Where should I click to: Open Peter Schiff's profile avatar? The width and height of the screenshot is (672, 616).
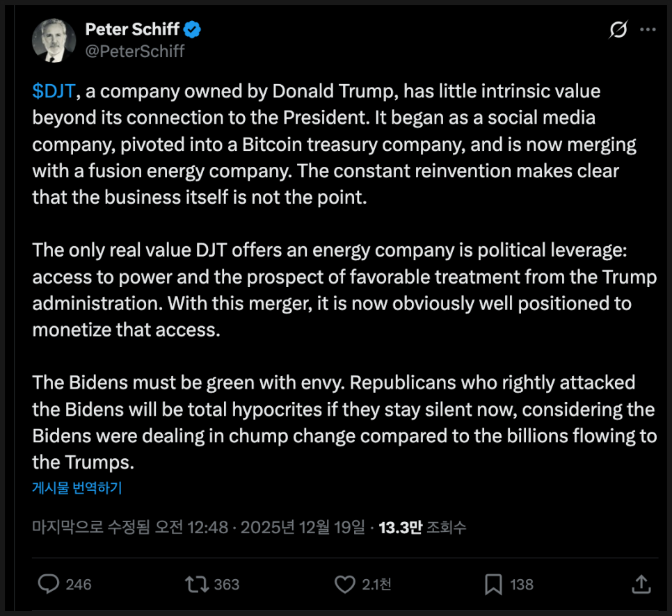54,40
